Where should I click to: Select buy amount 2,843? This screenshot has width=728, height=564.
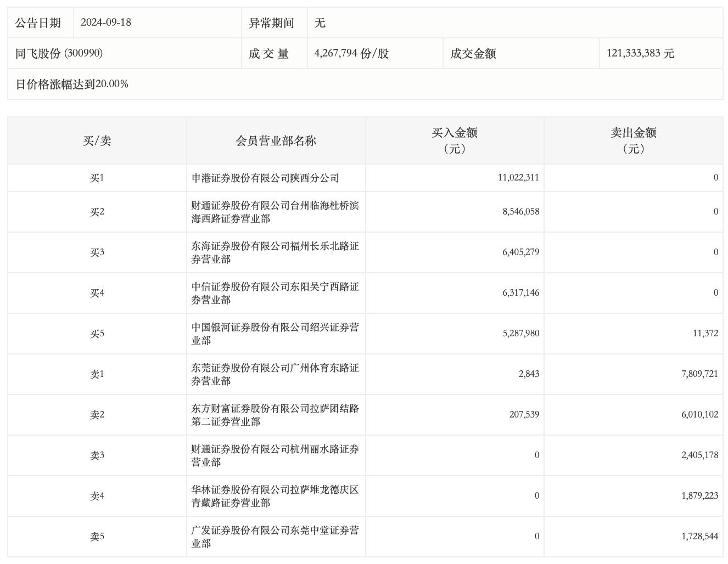tap(529, 374)
